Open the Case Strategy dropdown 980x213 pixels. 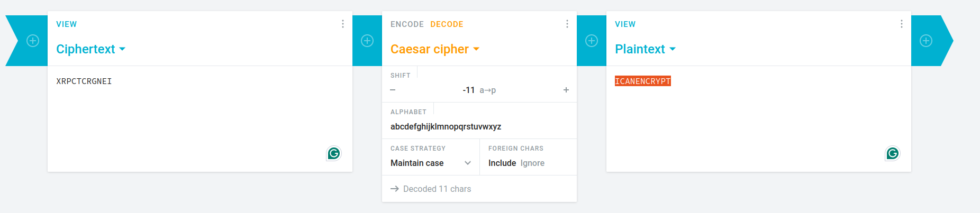[430, 163]
